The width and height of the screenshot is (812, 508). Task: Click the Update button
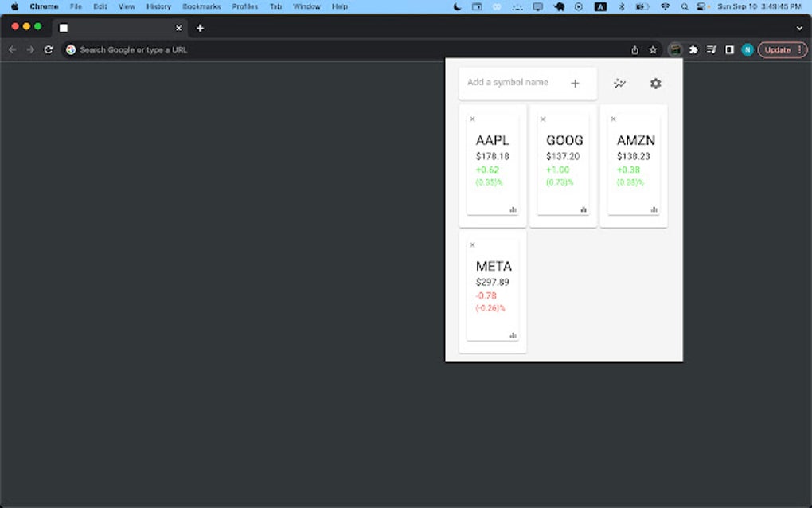click(x=782, y=49)
